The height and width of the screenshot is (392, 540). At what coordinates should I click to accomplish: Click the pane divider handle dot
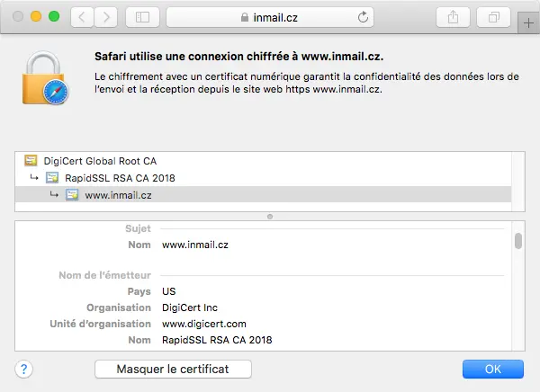coord(270,217)
